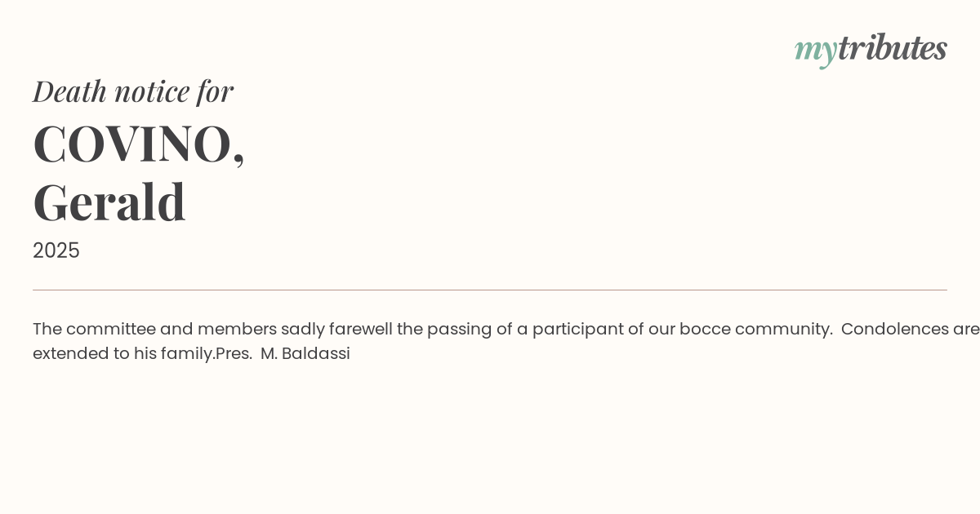Click the word "sadly" in the notice
The image size is (980, 514).
click(x=302, y=329)
